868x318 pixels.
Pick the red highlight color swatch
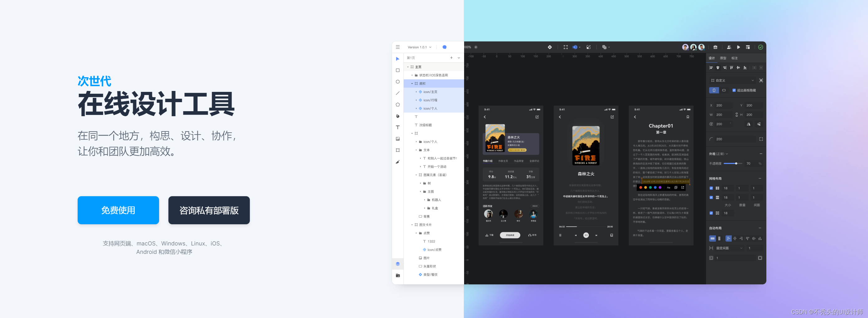(x=641, y=187)
